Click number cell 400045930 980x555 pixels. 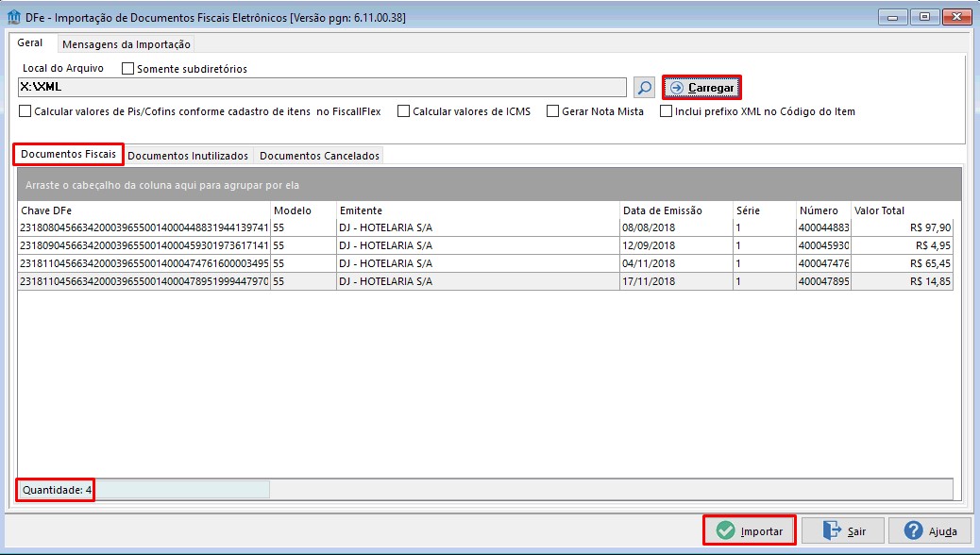(x=823, y=245)
